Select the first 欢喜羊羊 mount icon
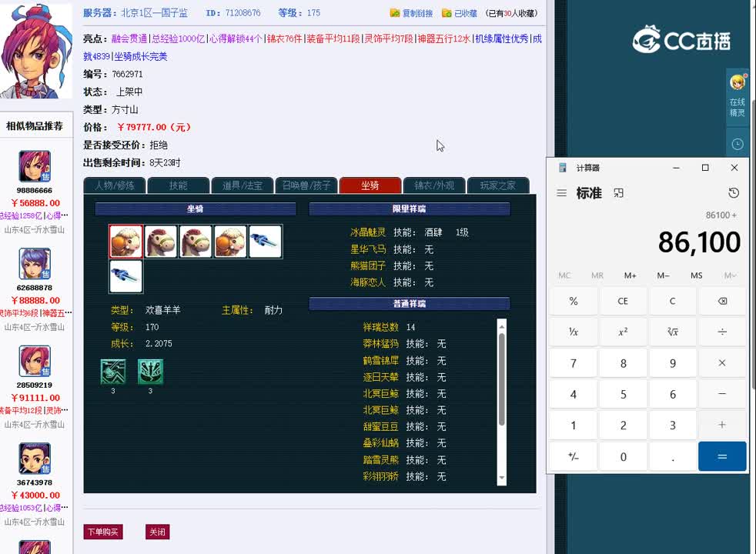The width and height of the screenshot is (756, 554). [125, 242]
